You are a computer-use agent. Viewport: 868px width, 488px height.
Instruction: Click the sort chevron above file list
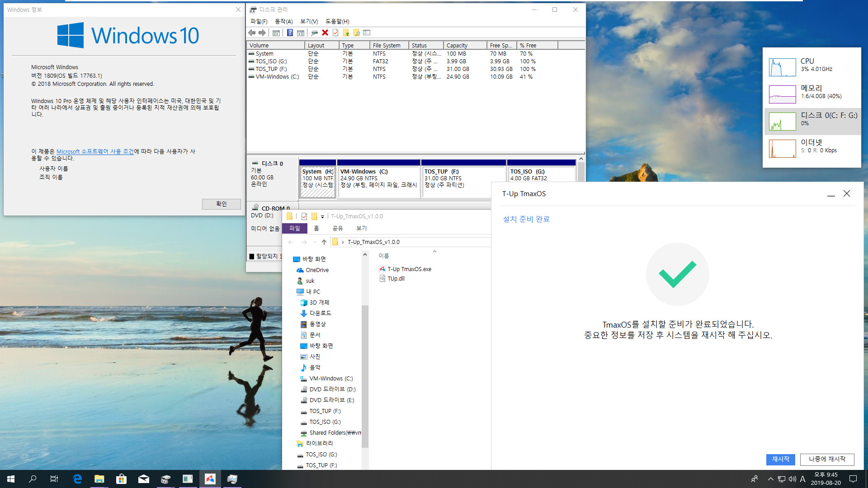pyautogui.click(x=434, y=252)
